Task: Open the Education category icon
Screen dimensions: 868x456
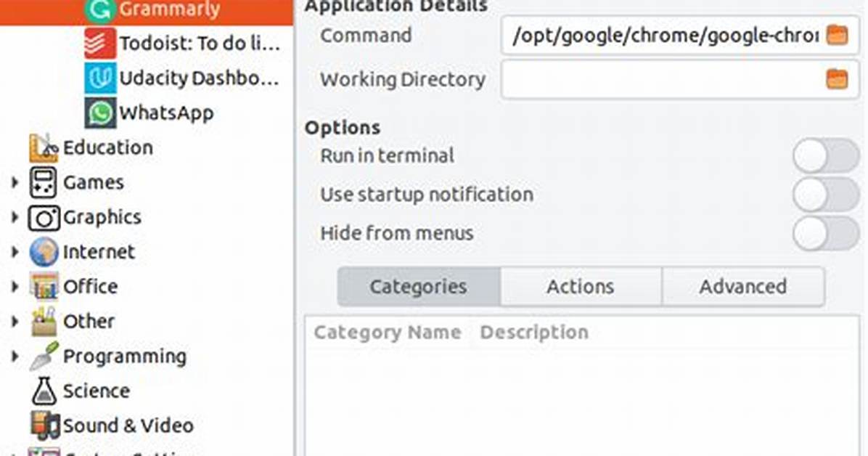Action: [44, 148]
